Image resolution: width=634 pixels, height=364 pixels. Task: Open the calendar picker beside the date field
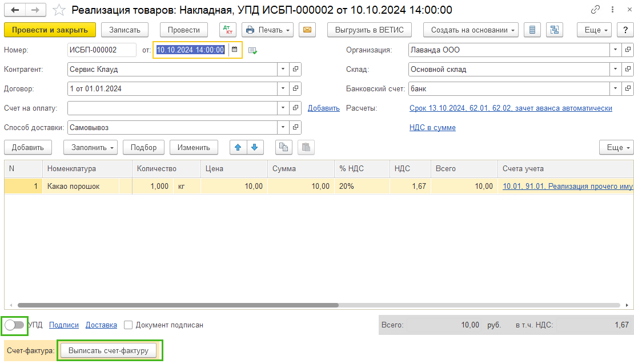pos(235,50)
